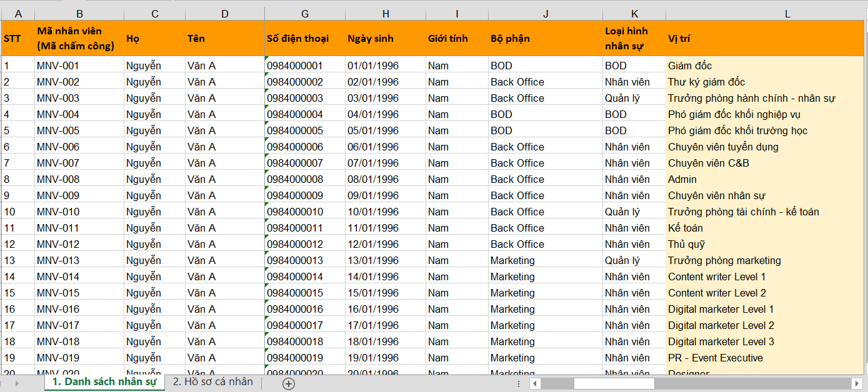
Task: Click the 'Số điện thoại' header cell
Action: click(305, 38)
